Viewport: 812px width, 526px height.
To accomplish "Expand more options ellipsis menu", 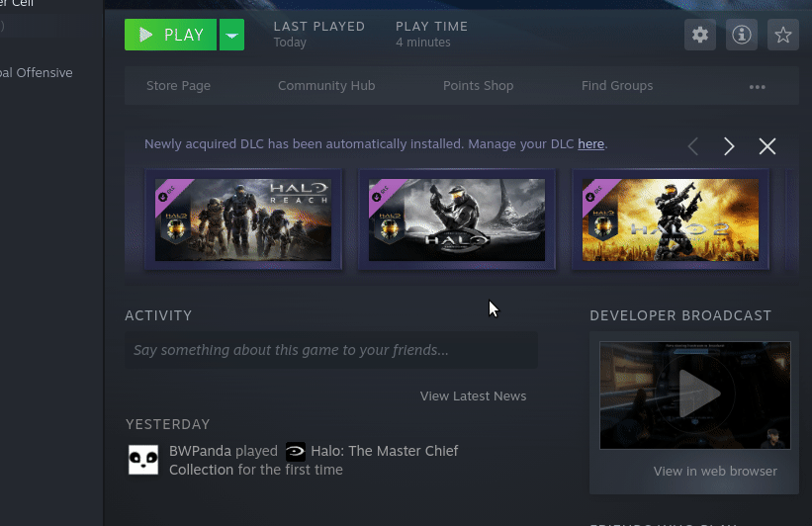I will [757, 87].
